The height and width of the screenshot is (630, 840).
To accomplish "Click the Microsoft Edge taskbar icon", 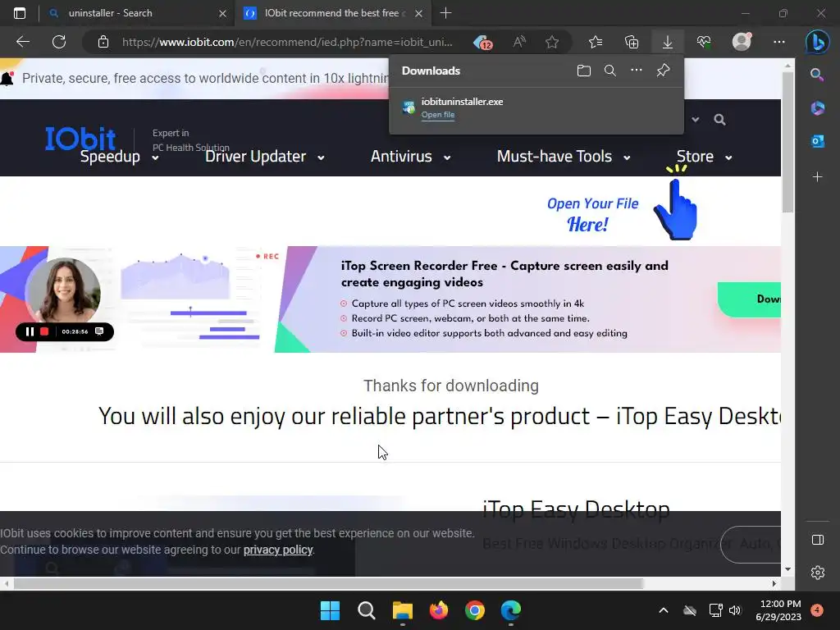I will point(511,610).
